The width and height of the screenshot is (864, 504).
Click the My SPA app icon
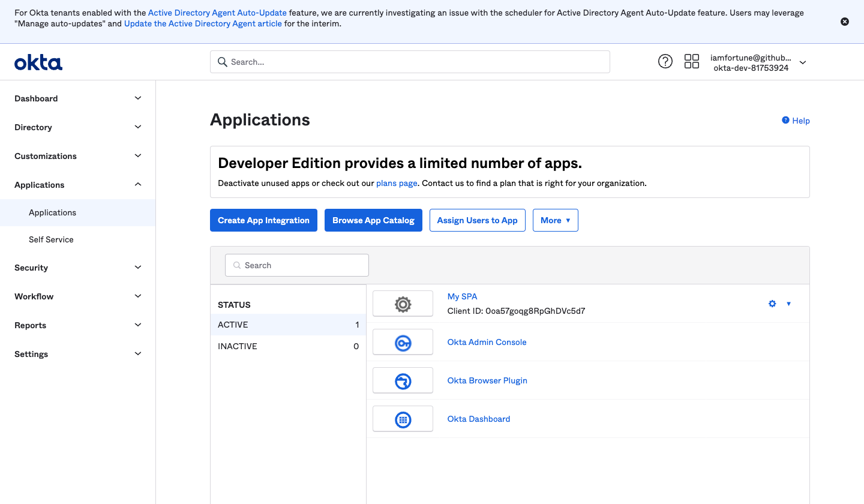click(x=403, y=303)
